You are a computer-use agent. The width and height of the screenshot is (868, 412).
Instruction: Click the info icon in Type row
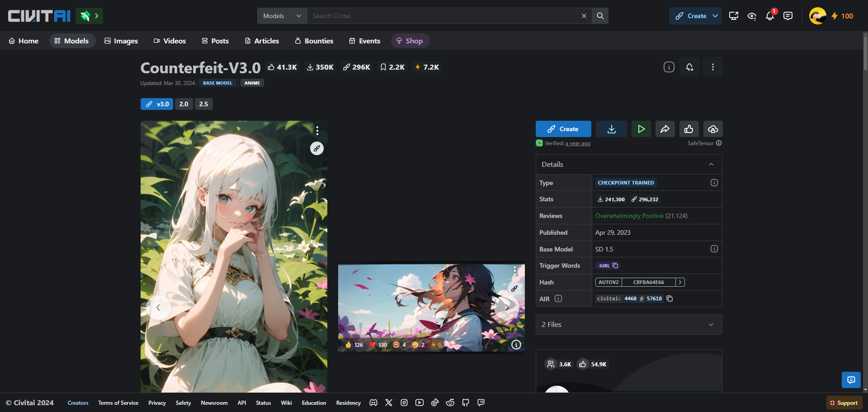[714, 183]
